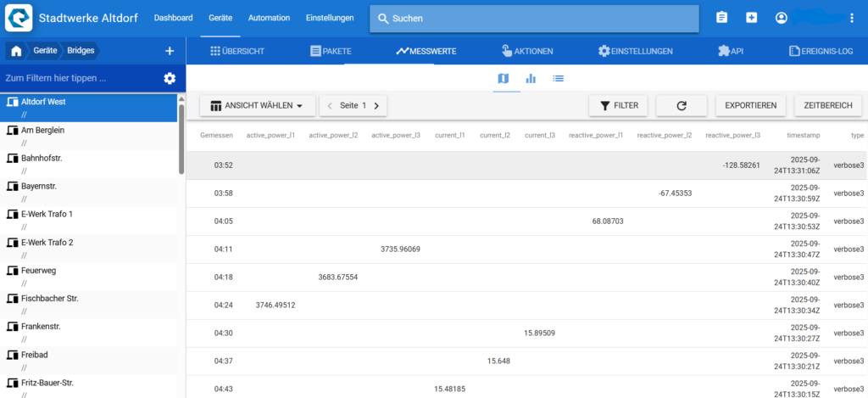
Task: Click the timestamp column header
Action: pos(804,135)
